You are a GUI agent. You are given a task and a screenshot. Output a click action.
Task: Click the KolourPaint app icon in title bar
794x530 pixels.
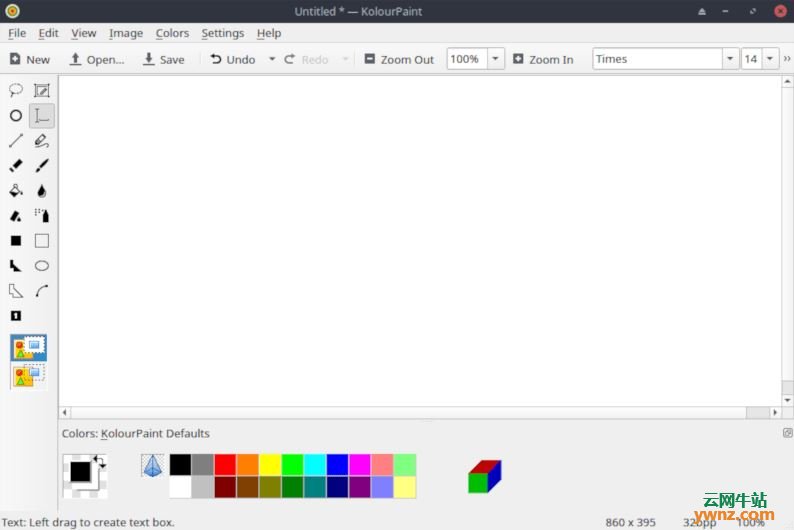click(x=12, y=11)
